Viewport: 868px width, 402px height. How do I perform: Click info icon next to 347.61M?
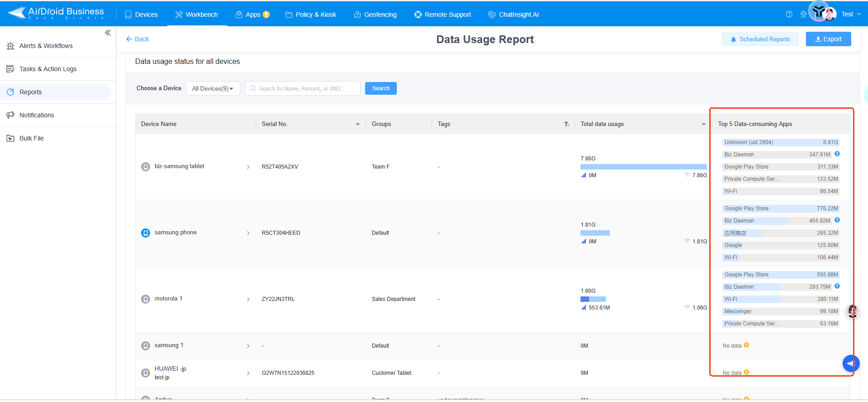click(837, 154)
